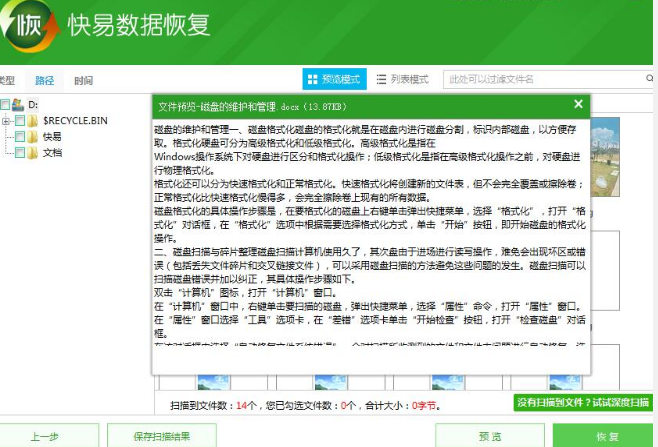Check the D: drive checkbox
The height and width of the screenshot is (447, 658).
pos(5,104)
